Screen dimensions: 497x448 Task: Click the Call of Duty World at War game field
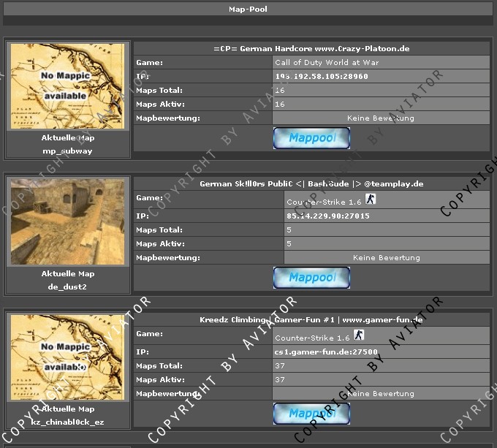pos(381,62)
